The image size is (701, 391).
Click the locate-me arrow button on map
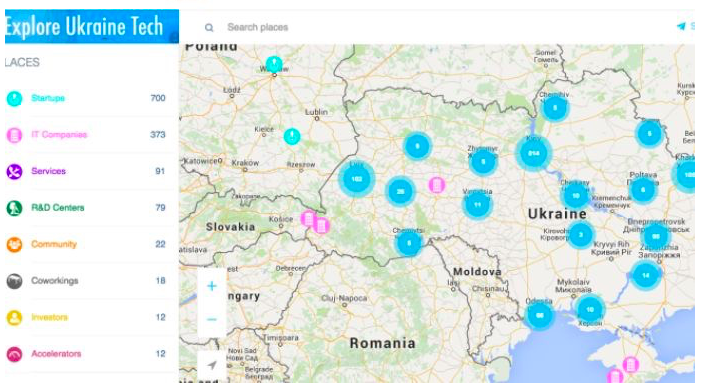[212, 365]
